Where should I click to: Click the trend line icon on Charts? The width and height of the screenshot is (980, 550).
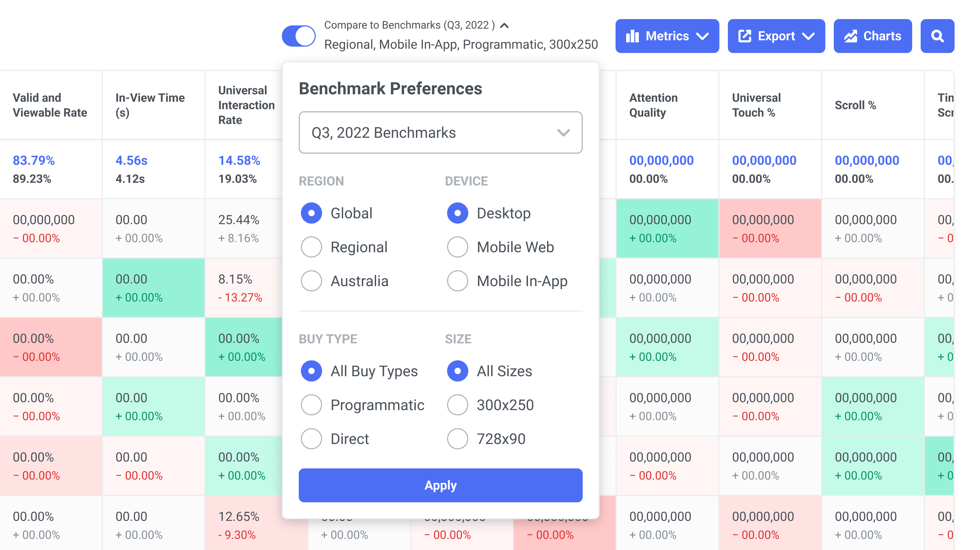(851, 36)
